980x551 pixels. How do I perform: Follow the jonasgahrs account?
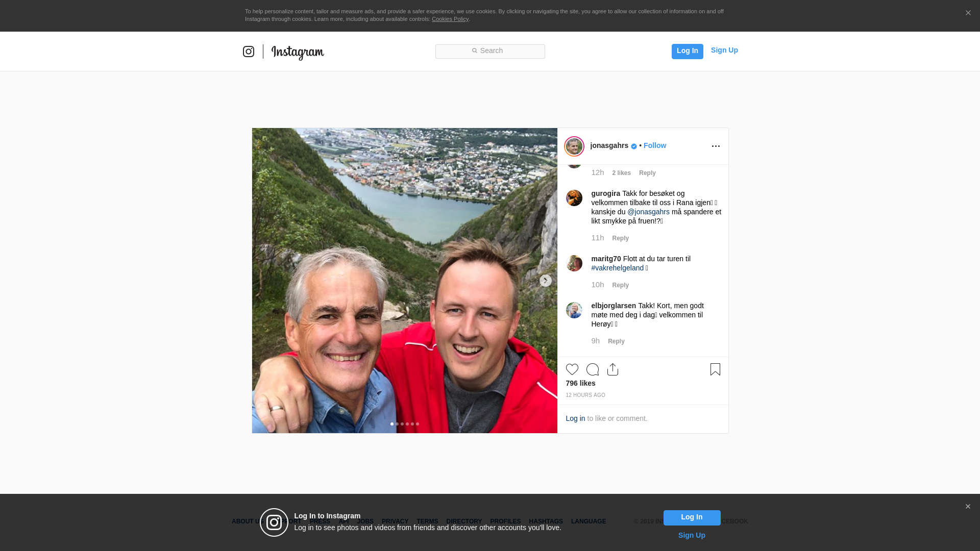tap(654, 145)
